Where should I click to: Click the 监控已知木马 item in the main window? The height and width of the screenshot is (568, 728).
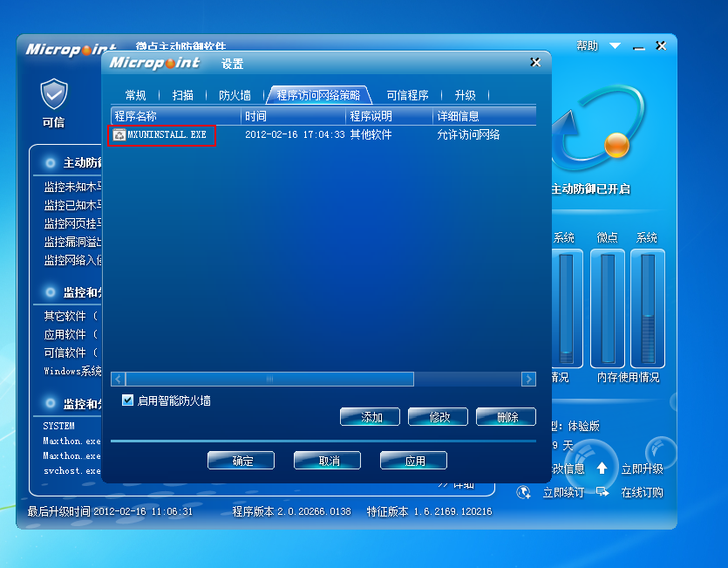[x=73, y=205]
